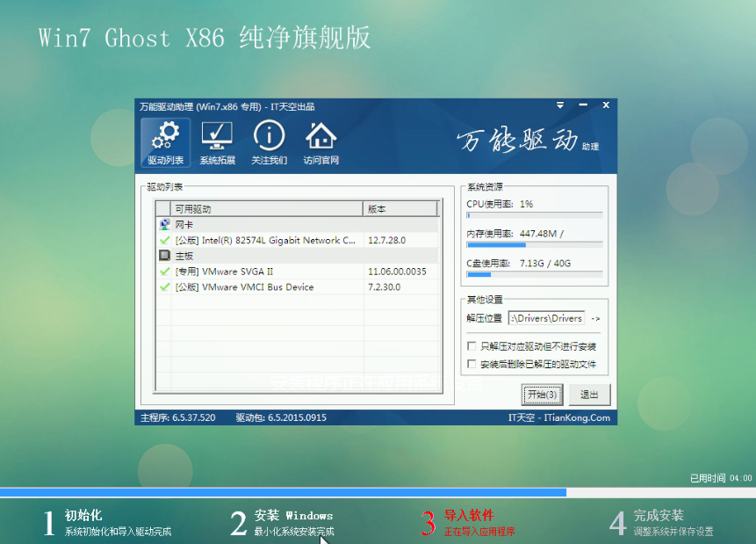Open the 系统拓展 system extension tab
Viewport: 756px width, 544px height.
pyautogui.click(x=217, y=143)
